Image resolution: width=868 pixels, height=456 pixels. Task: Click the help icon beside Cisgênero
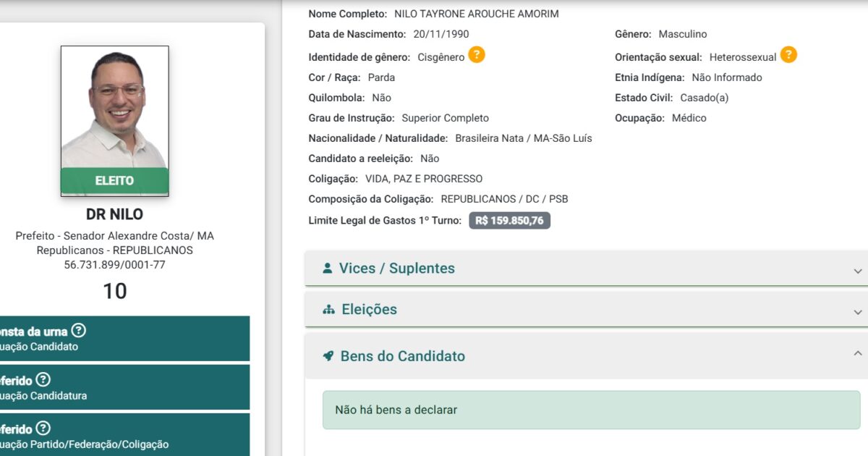pos(477,55)
